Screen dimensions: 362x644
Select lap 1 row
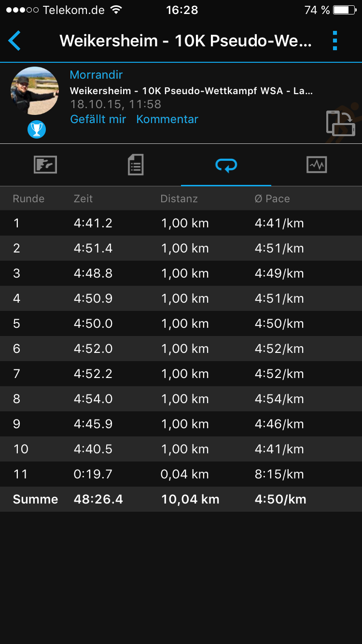181,223
